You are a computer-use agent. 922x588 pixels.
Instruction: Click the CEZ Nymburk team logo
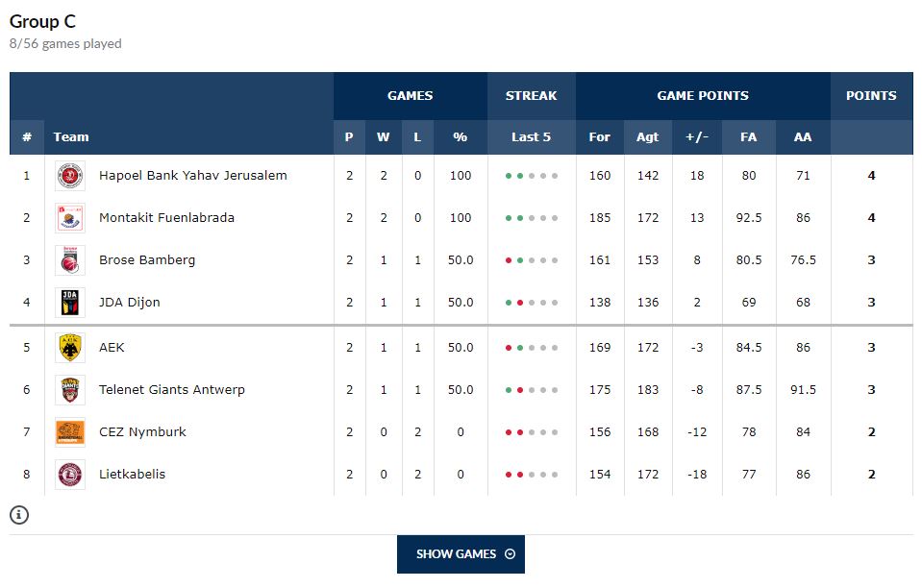tap(70, 432)
